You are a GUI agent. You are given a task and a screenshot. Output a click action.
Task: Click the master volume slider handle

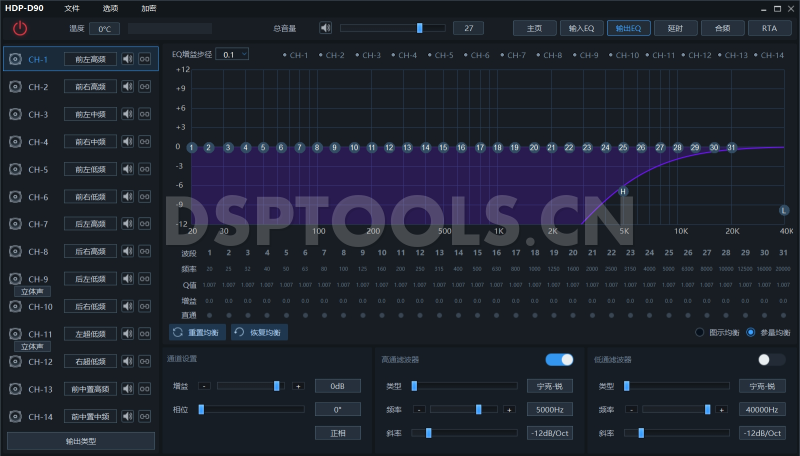tap(419, 28)
